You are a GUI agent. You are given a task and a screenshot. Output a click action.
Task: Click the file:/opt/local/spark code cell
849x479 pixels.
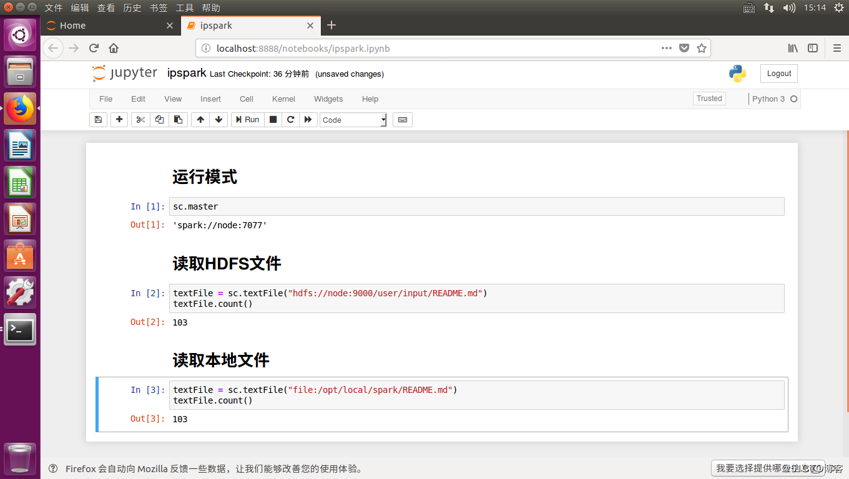tap(476, 395)
